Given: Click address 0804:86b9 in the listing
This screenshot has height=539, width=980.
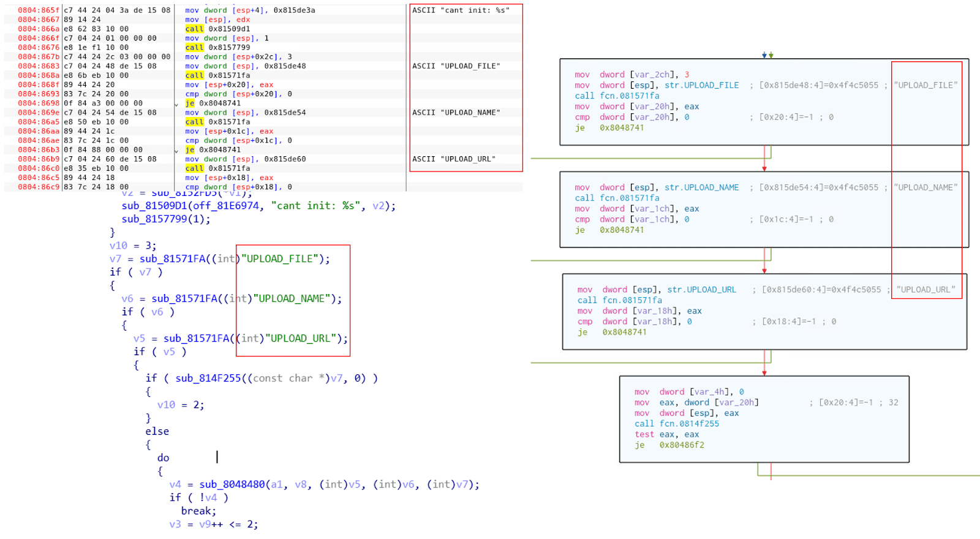Looking at the screenshot, I should click(39, 159).
